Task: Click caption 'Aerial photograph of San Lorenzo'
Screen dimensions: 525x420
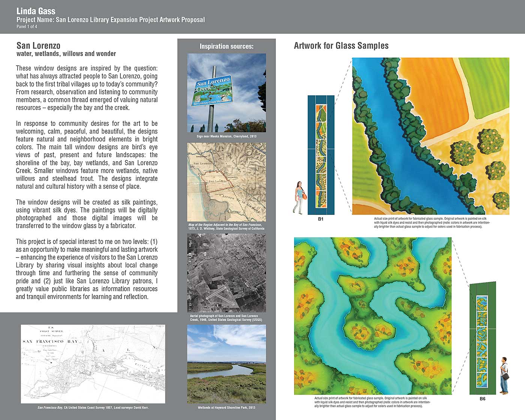Action: [x=226, y=318]
